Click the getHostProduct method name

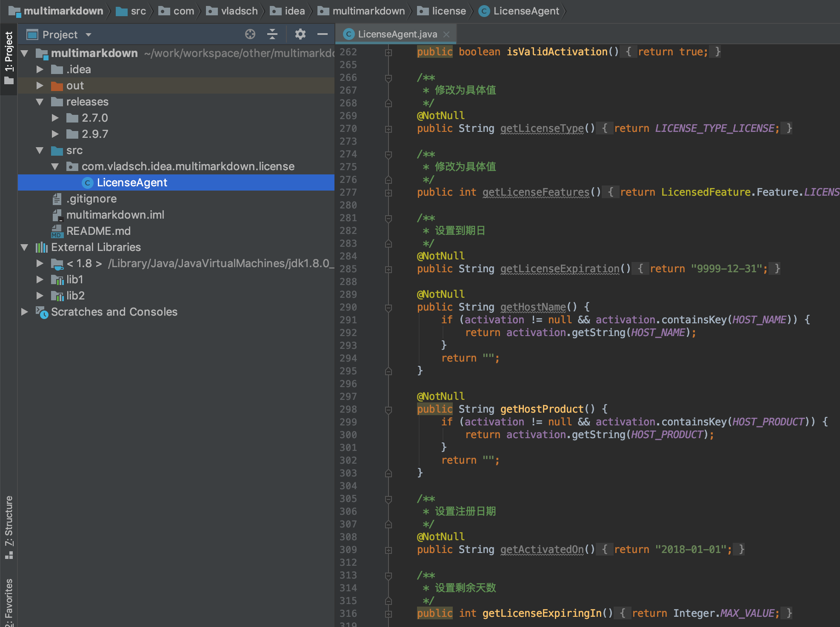tap(542, 409)
